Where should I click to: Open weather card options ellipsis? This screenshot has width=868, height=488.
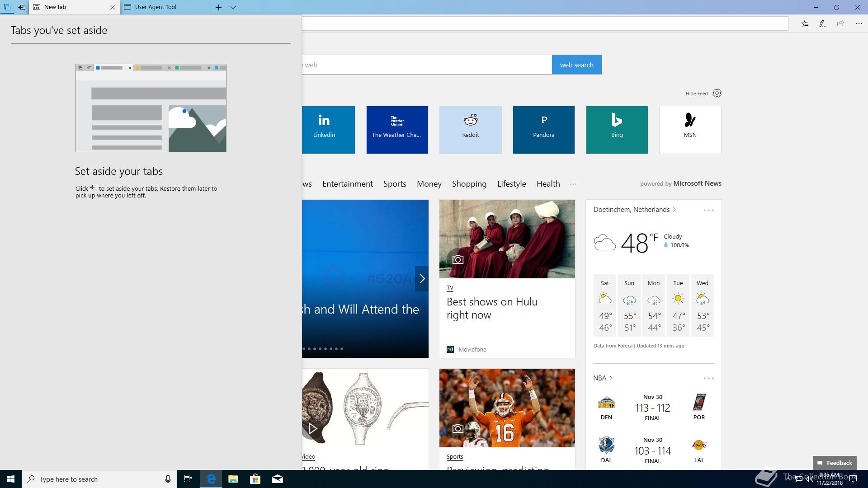[708, 210]
